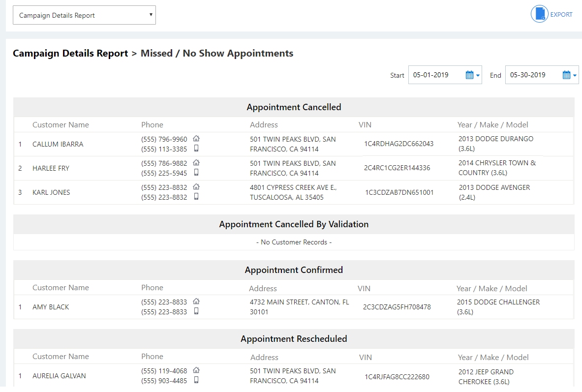582x392 pixels.
Task: Click VIN column header in Confirmed table
Action: click(x=364, y=288)
